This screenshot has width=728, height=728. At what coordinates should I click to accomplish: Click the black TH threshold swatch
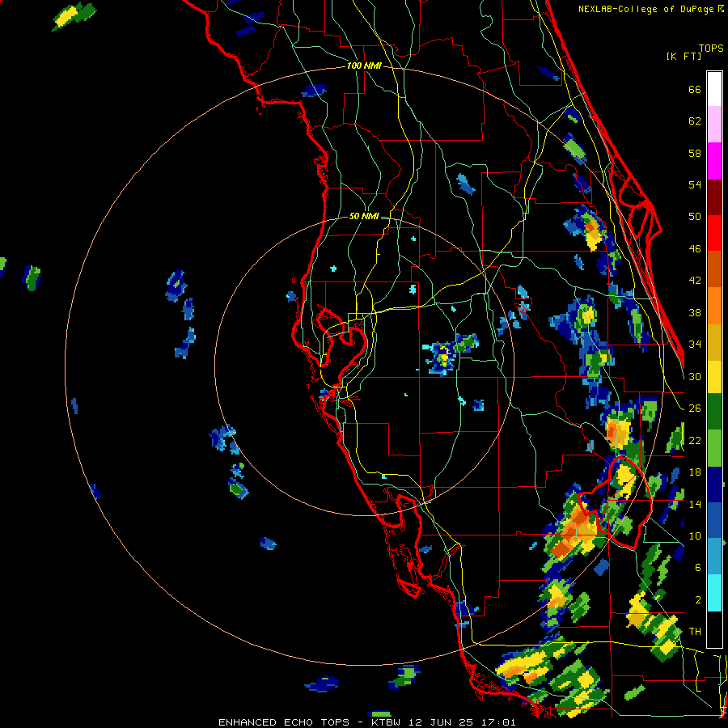[714, 629]
